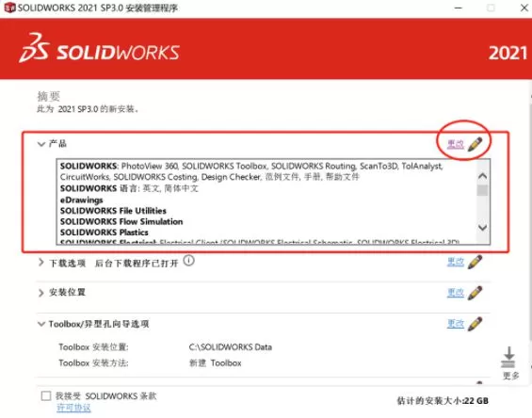Click the SOLIDWORKS 语言 line

click(x=129, y=188)
